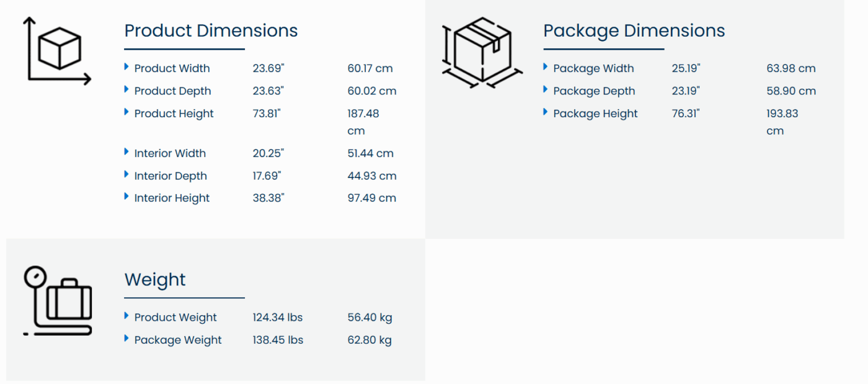
Task: Click the Interior Width label
Action: (x=170, y=153)
